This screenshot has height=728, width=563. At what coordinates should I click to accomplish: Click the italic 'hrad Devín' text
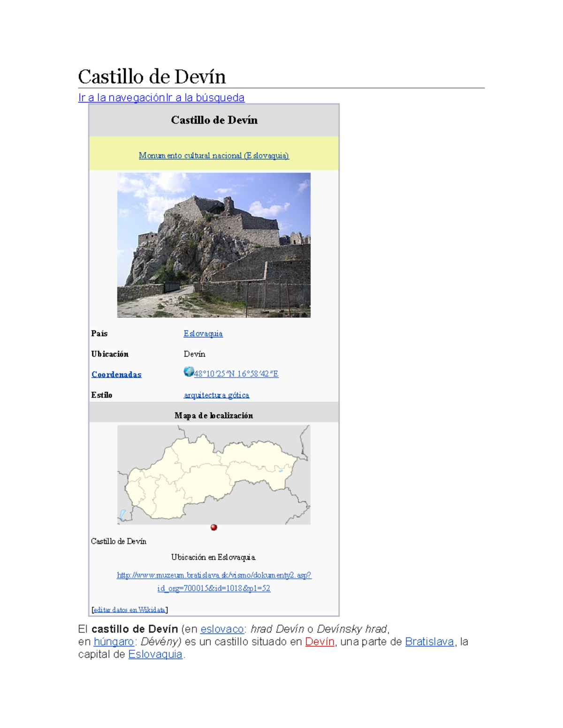pos(277,629)
